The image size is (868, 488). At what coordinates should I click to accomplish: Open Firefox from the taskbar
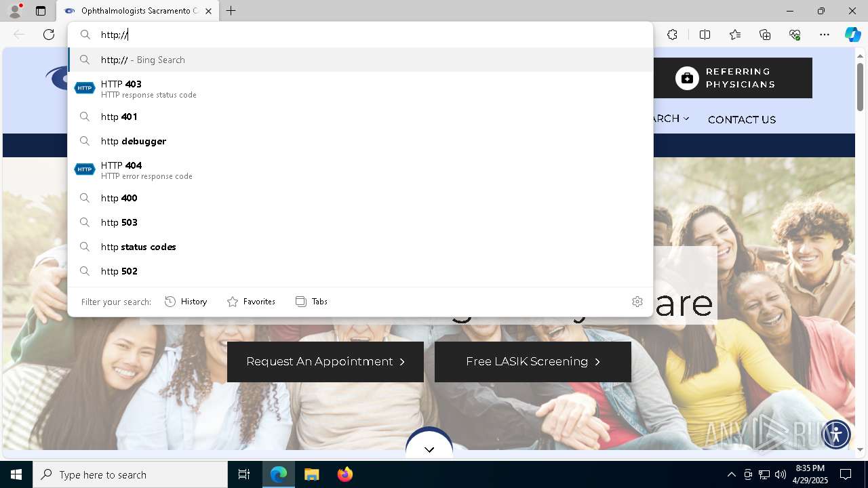click(345, 474)
